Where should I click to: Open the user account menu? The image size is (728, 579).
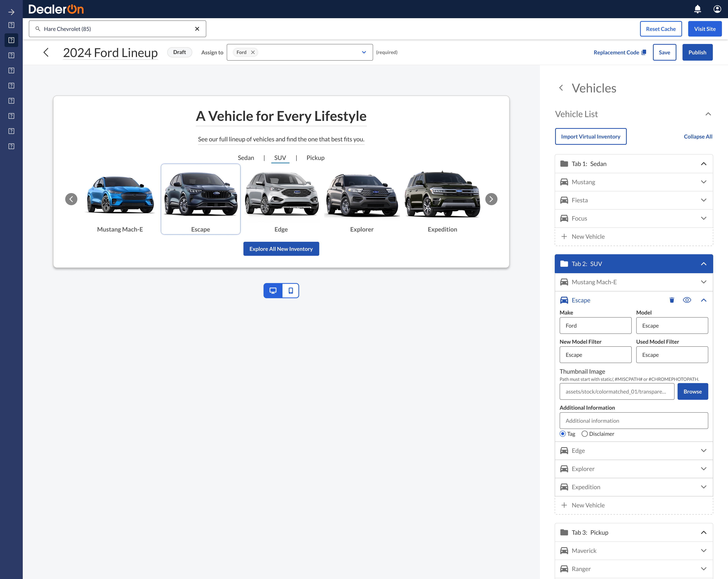[x=717, y=9]
